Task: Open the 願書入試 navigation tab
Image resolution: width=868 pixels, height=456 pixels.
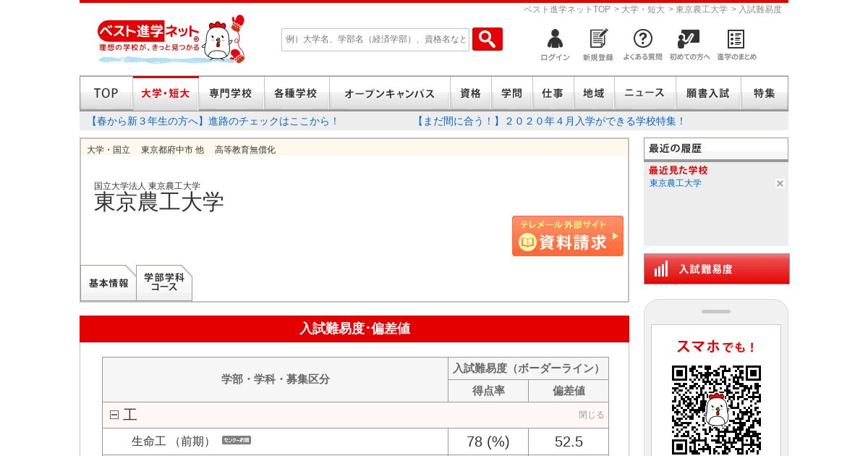Action: click(x=708, y=93)
